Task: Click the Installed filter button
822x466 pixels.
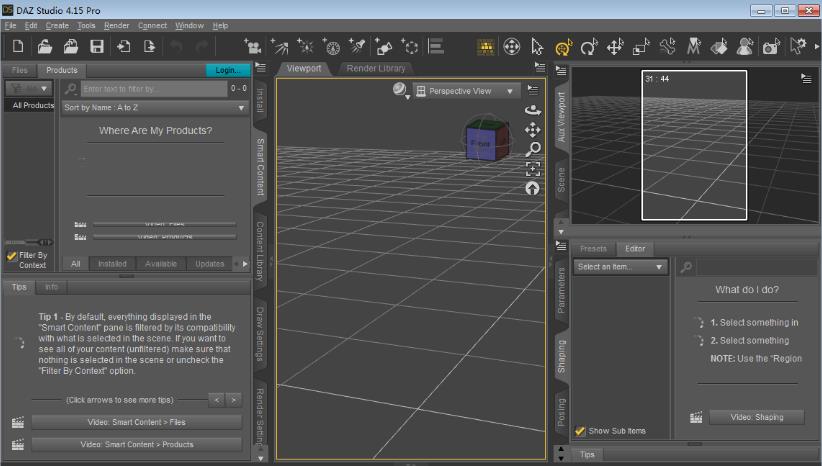Action: pyautogui.click(x=112, y=264)
